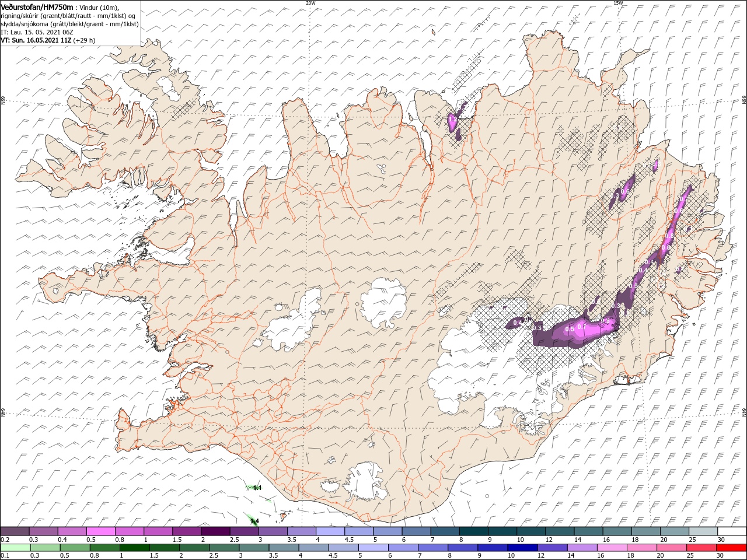Screen dimensions: 747x560
Task: Click the 20W longitude label
Action: pyautogui.click(x=310, y=3)
